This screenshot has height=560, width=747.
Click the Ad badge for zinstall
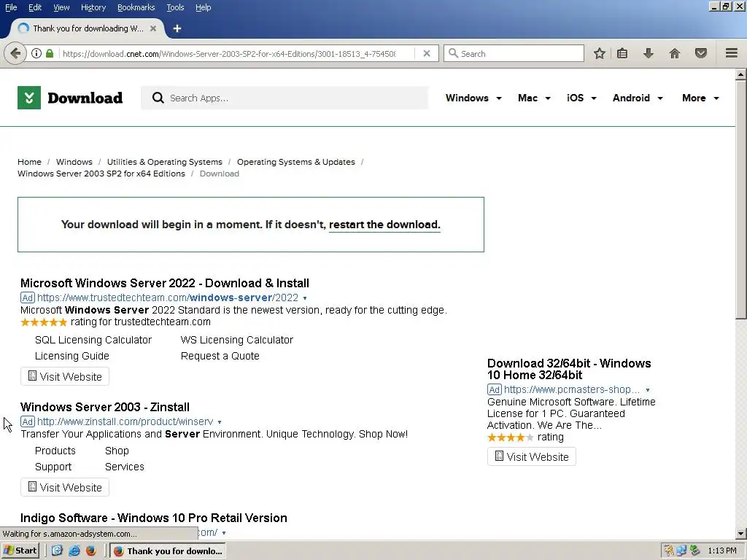(27, 421)
